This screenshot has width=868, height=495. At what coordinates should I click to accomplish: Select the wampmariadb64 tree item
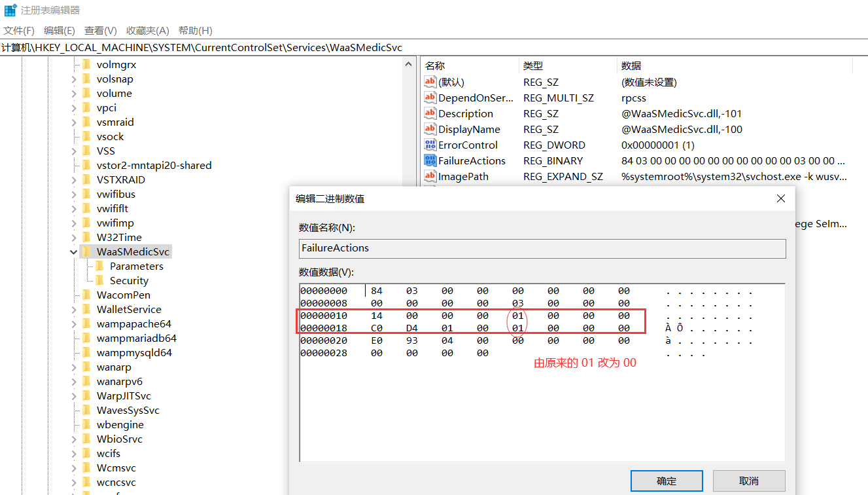coord(137,339)
